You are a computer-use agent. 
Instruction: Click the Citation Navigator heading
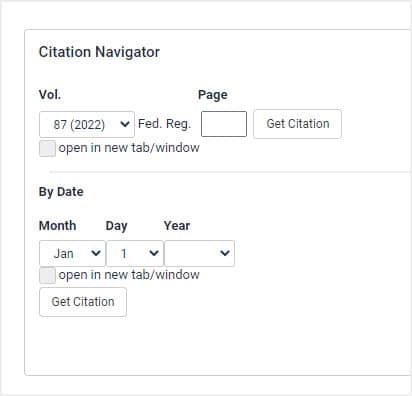tap(99, 52)
